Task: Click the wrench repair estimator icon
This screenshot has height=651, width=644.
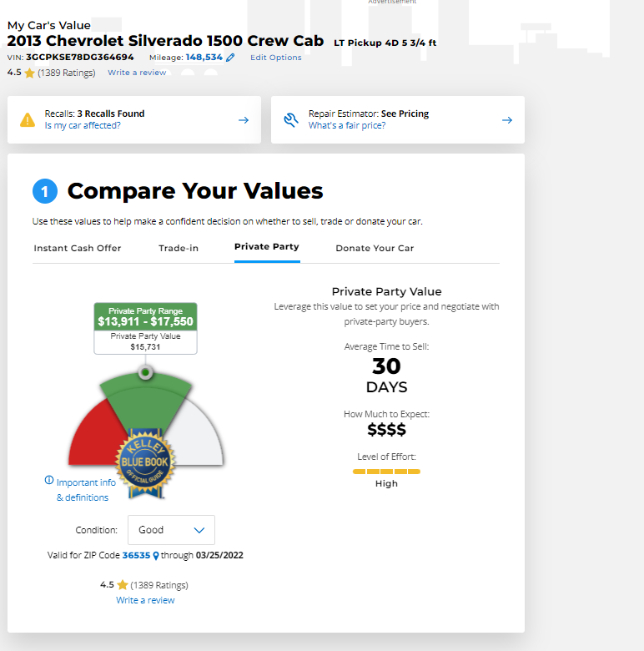Action: pyautogui.click(x=291, y=119)
